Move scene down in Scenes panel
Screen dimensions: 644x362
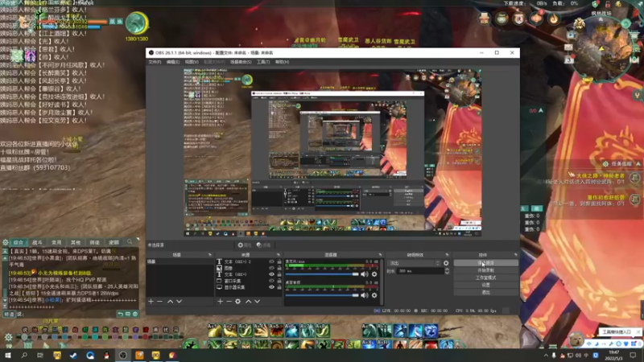point(179,301)
